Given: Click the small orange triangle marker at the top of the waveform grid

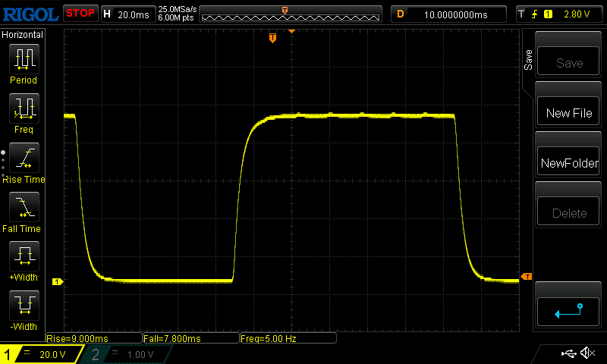Looking at the screenshot, I should coord(292,31).
